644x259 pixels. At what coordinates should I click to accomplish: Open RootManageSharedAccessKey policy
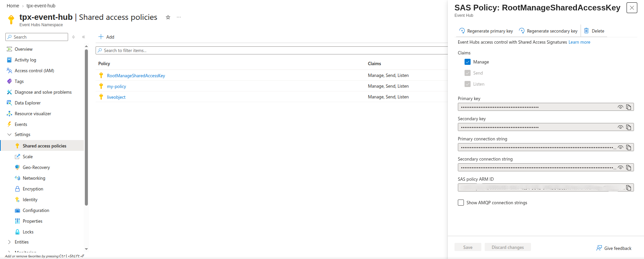136,76
